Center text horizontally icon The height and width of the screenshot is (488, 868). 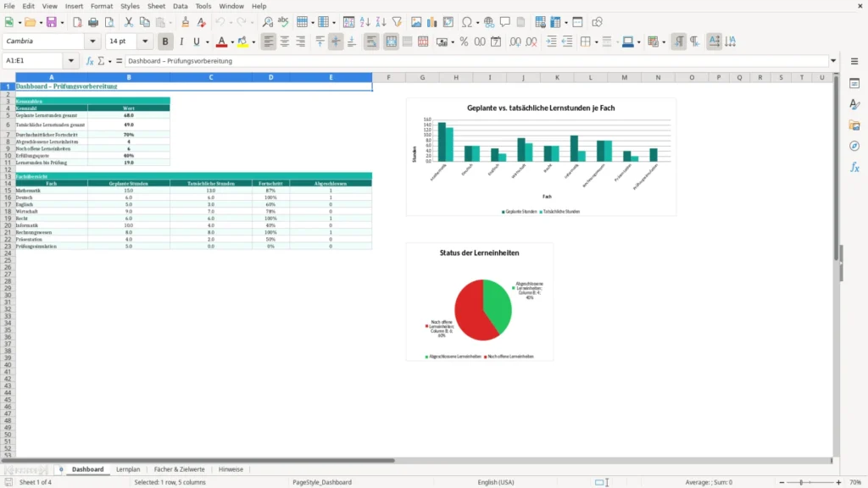coord(285,42)
